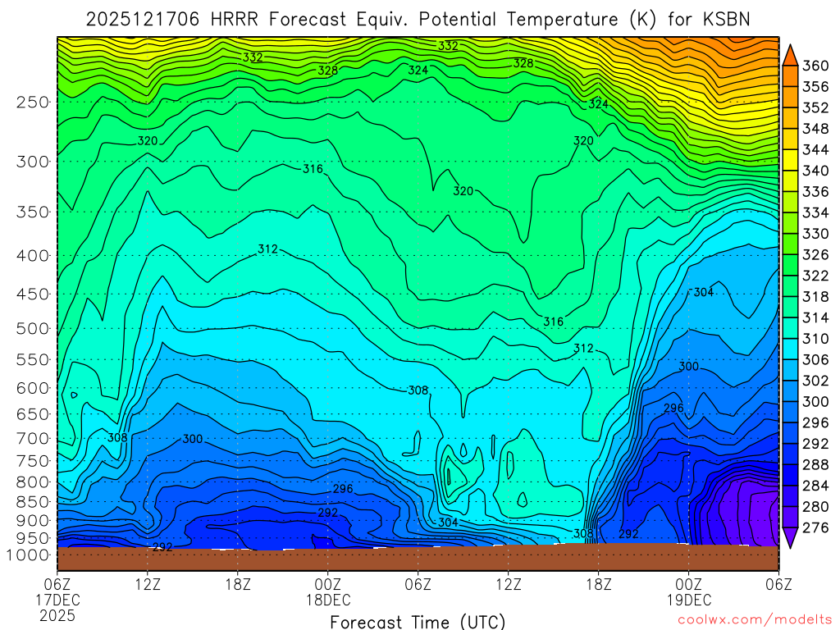Select the 600 pressure level label

coord(33,388)
